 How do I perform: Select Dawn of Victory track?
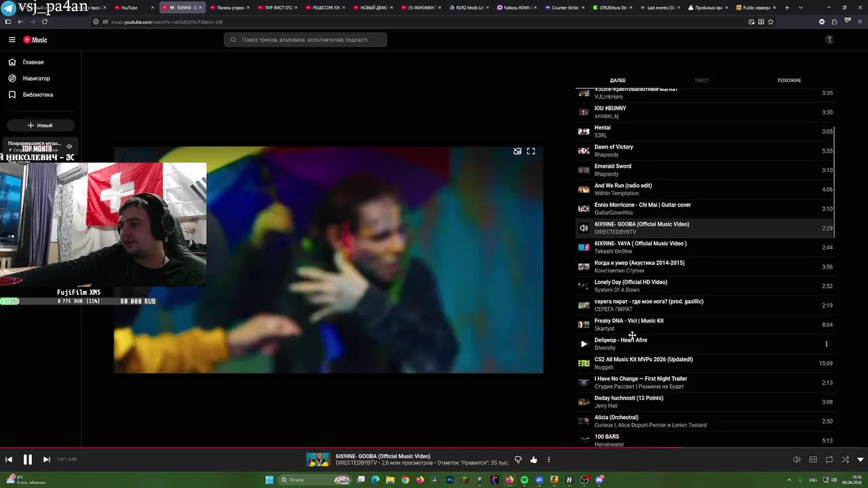click(x=705, y=151)
